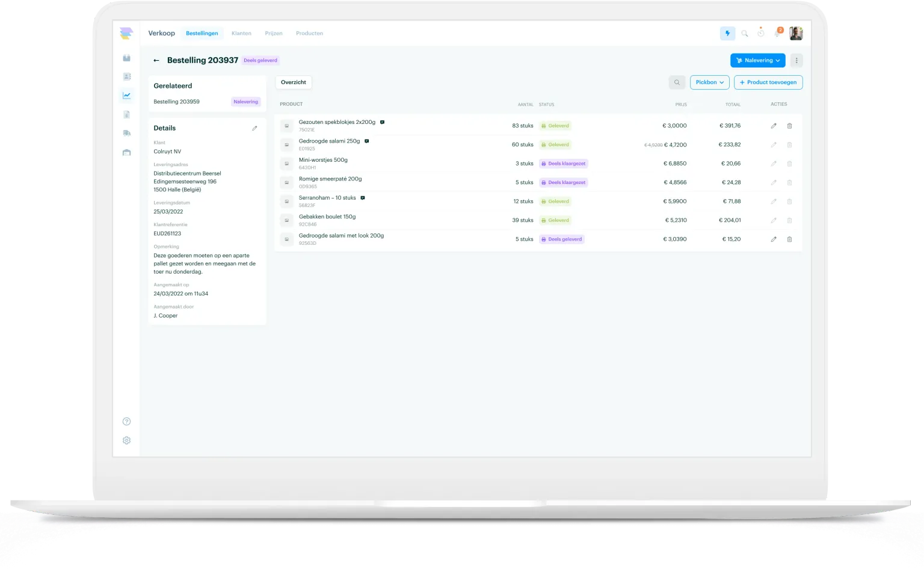Expand the Nalevering dropdown button
This screenshot has height=569, width=924.
(758, 61)
